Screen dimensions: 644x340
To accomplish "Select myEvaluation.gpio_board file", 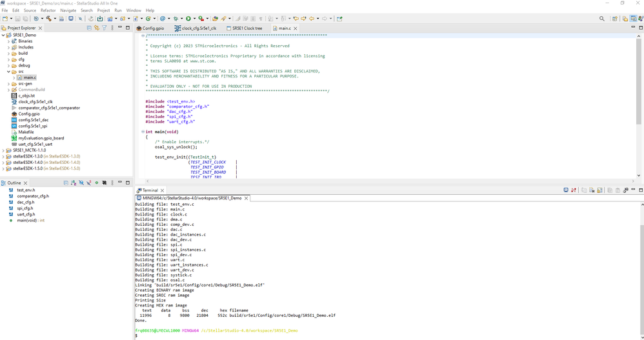I will pos(41,138).
